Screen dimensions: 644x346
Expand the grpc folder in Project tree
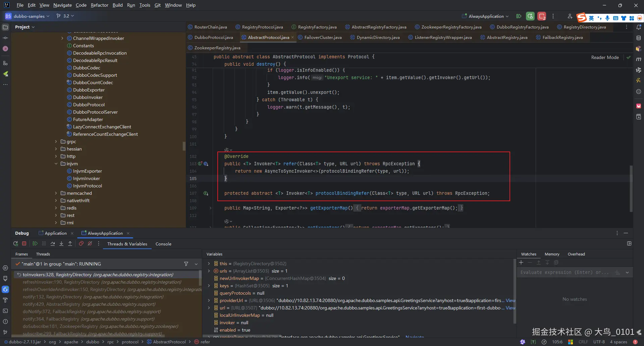(x=56, y=142)
